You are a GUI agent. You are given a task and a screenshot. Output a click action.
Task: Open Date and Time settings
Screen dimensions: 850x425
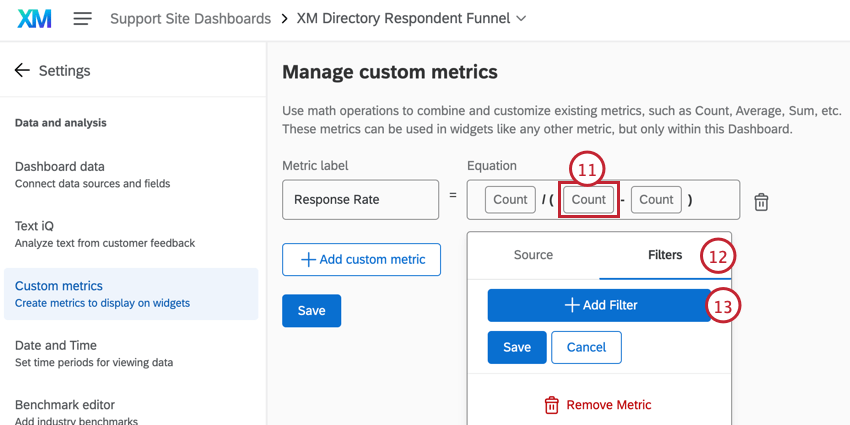click(56, 353)
